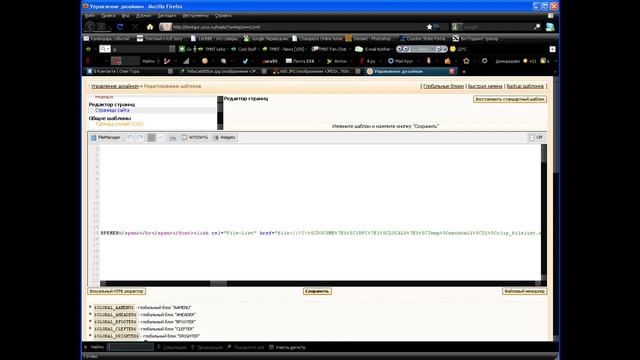Open the Быстрая замена link
The image size is (640, 360).
pos(485,86)
